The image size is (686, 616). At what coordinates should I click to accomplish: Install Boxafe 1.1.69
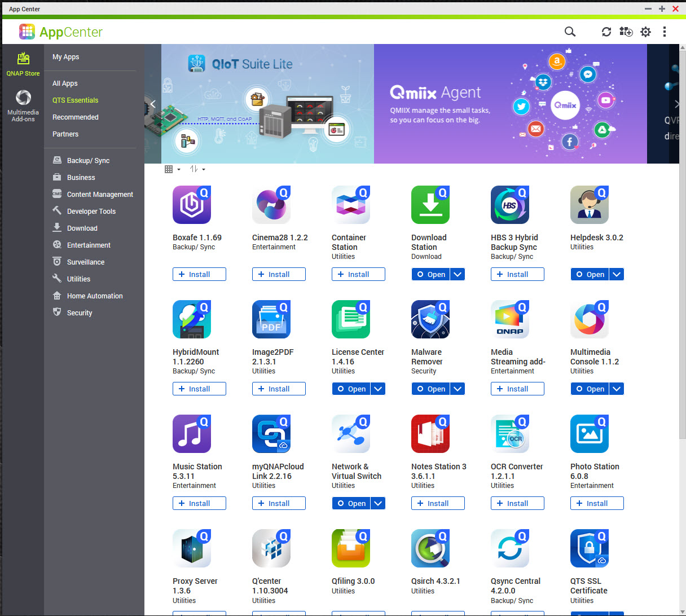pyautogui.click(x=199, y=274)
